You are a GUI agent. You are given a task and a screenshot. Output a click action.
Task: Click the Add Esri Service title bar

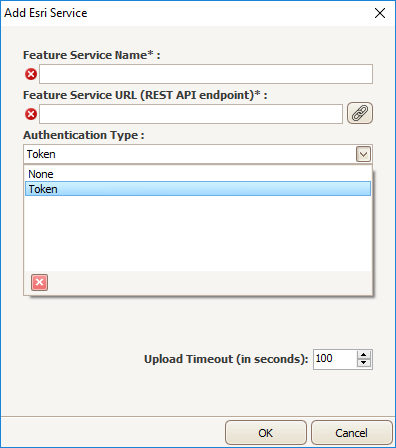[x=187, y=13]
